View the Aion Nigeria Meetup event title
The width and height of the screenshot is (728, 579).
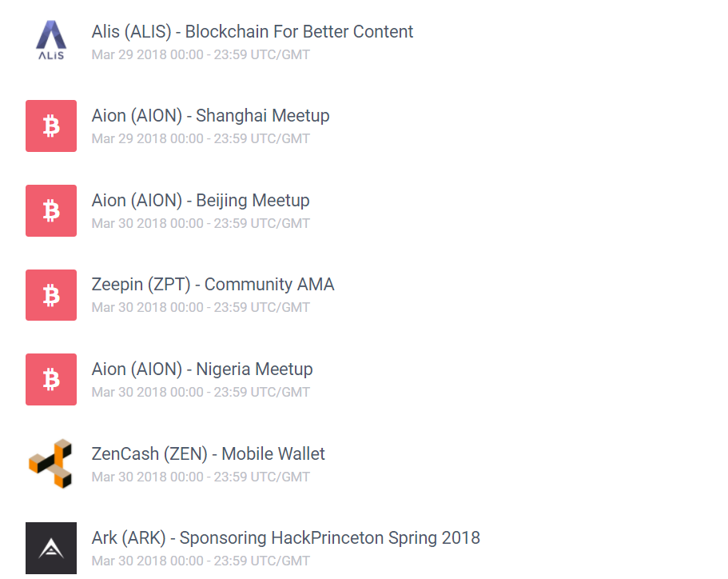[202, 369]
